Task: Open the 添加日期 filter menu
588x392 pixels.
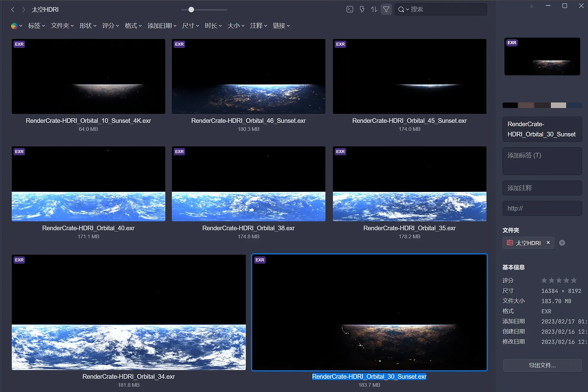Action: point(162,26)
